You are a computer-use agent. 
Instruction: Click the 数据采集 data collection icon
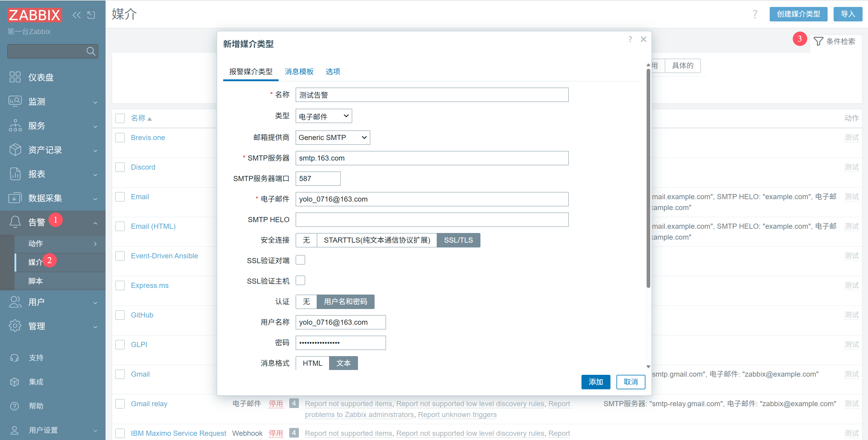point(15,198)
